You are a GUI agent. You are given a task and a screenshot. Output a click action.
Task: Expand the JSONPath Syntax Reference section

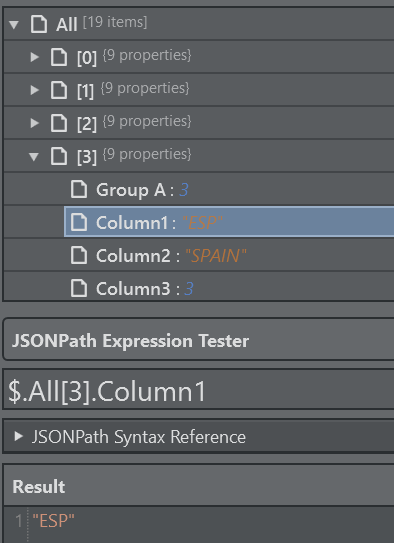[x=19, y=436]
